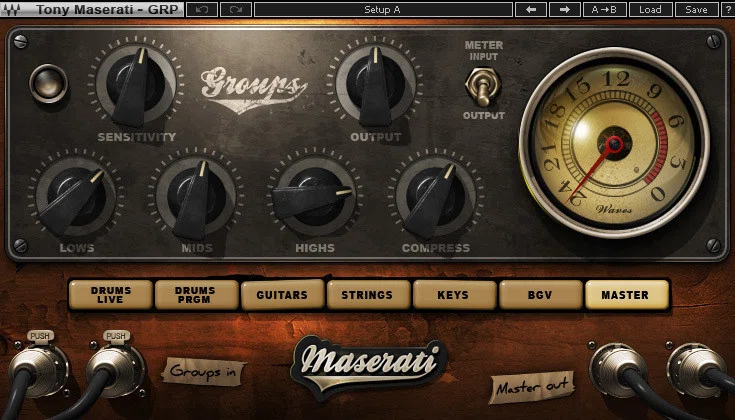Go to previous preset arrow

pyautogui.click(x=531, y=9)
